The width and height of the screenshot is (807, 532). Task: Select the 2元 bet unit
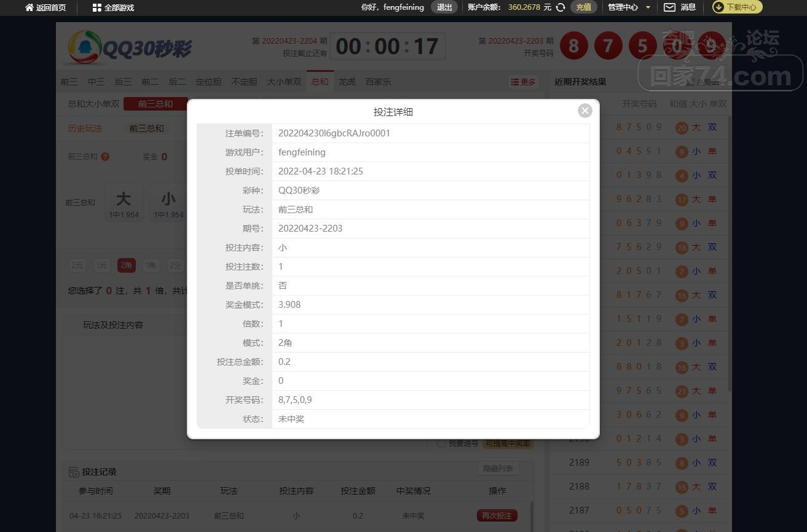[x=77, y=265]
